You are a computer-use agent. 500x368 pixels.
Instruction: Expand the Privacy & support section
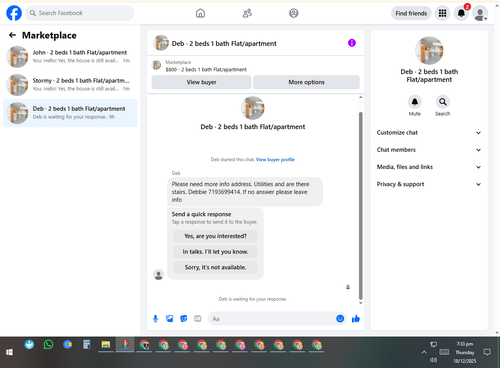[x=429, y=184]
